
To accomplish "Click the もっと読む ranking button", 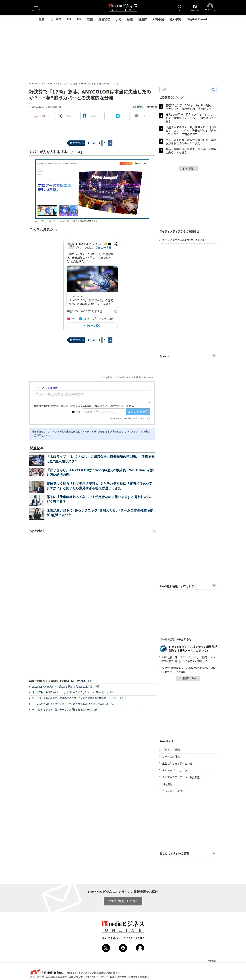I will 188,168.
